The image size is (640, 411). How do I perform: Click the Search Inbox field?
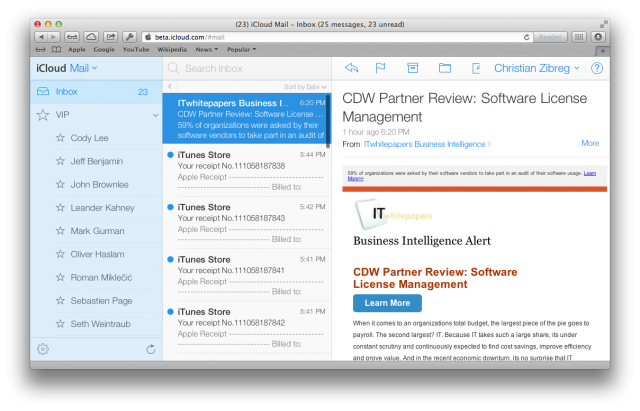(x=245, y=68)
